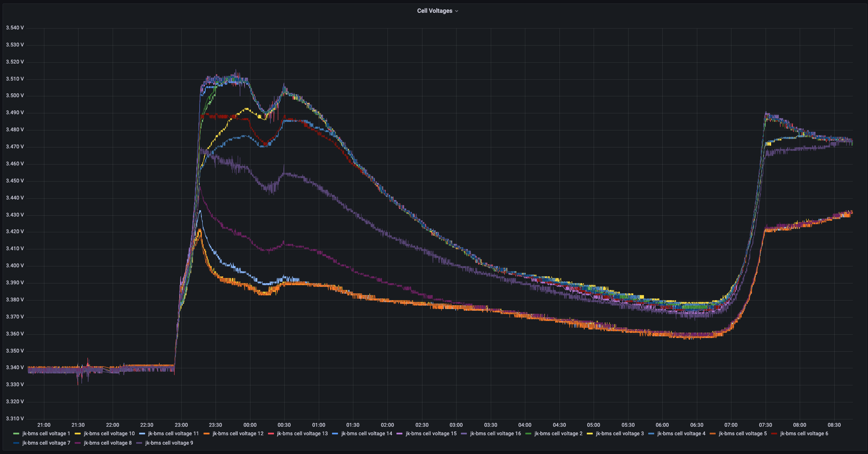Viewport: 868px width, 454px height.
Task: Isolate series jk-bms cell voltage 11
Action: tap(173, 434)
